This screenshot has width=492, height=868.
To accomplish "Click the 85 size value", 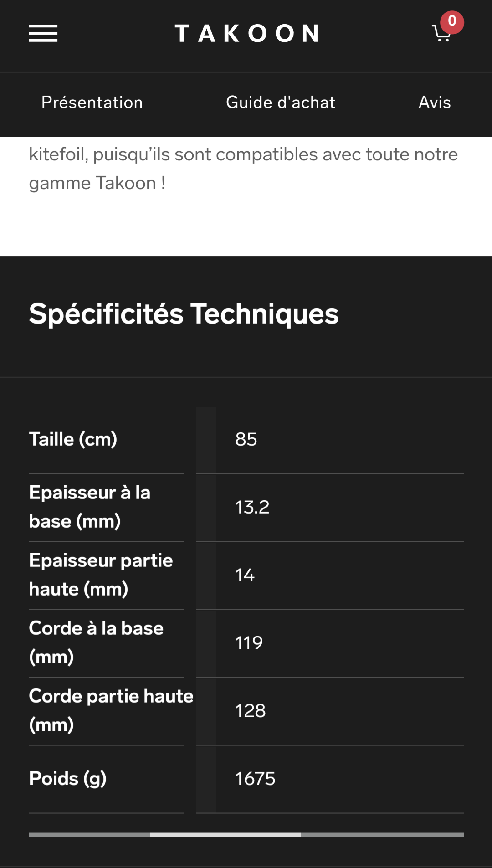I will [x=246, y=439].
